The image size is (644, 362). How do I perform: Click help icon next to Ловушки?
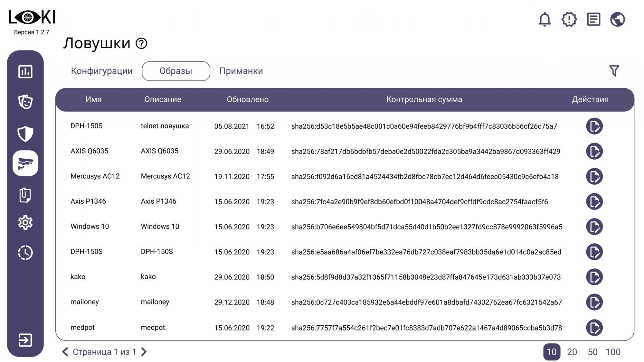coord(141,43)
